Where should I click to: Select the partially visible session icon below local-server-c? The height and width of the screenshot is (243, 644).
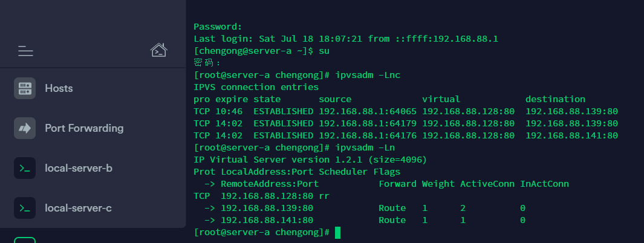coord(25,240)
